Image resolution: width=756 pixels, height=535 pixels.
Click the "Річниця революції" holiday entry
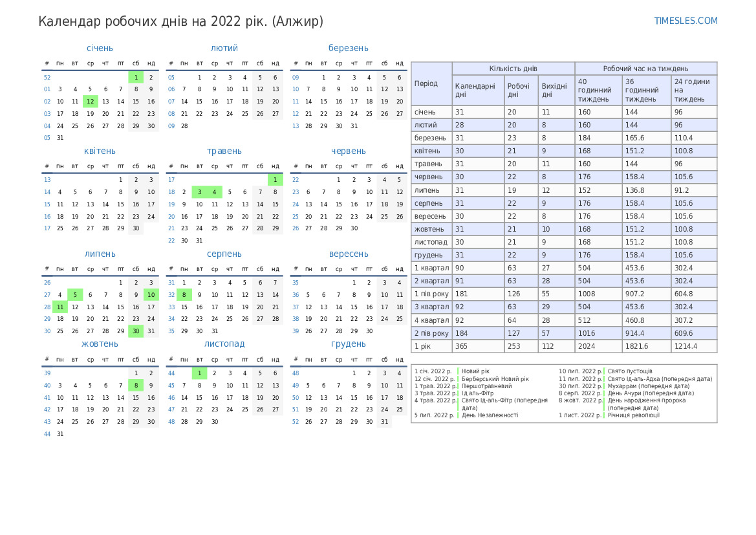(634, 415)
